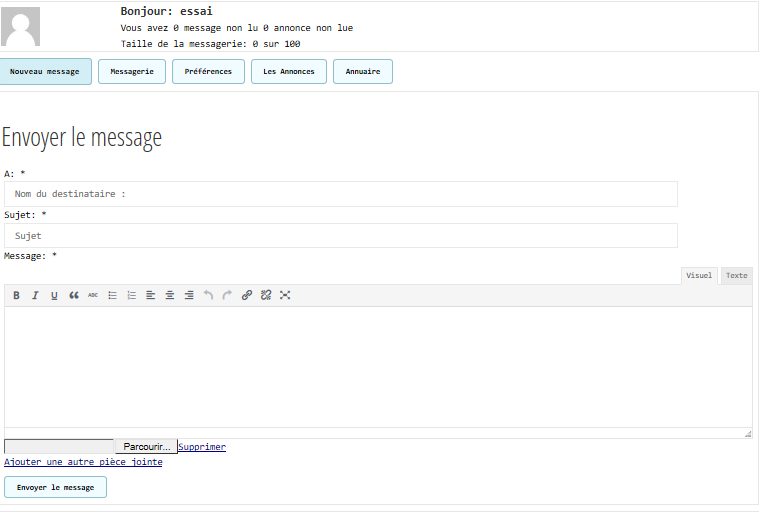This screenshot has width=763, height=512.
Task: Click the editor resize handle corner
Action: (x=748, y=433)
